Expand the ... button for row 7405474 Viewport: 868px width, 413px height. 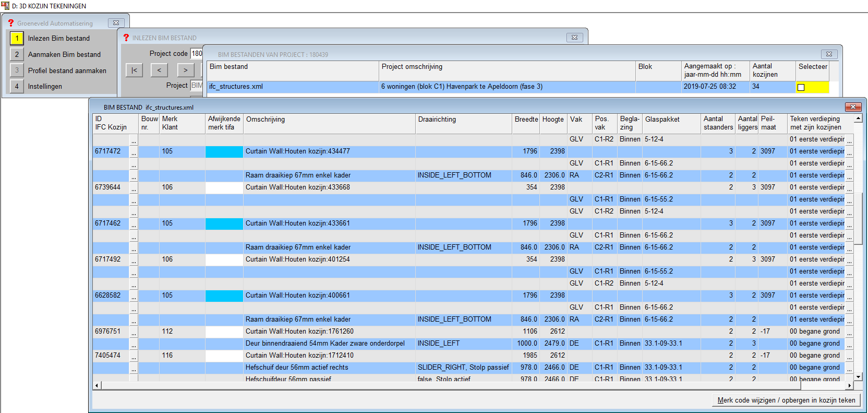click(134, 356)
